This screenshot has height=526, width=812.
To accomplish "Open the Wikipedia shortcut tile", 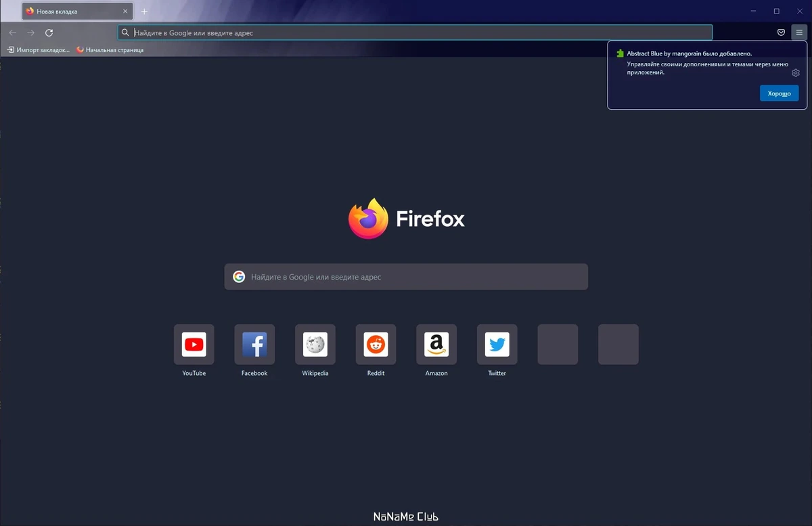I will coord(315,345).
